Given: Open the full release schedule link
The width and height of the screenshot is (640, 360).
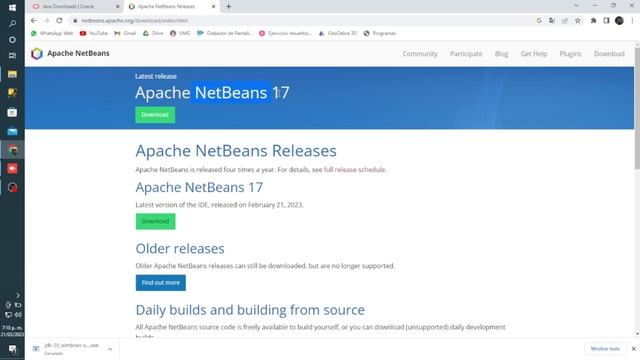Looking at the screenshot, I should (354, 169).
